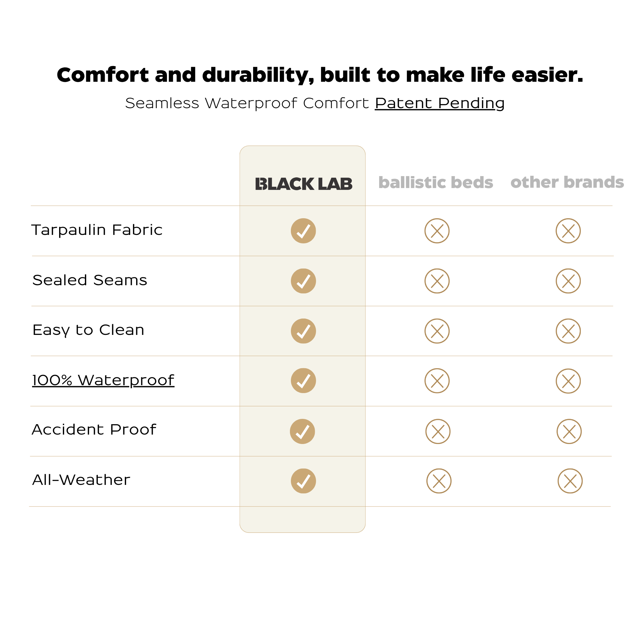The height and width of the screenshot is (644, 644).
Task: Click Black Lab's Tarpaulin Fabric checkmark
Action: pyautogui.click(x=303, y=231)
